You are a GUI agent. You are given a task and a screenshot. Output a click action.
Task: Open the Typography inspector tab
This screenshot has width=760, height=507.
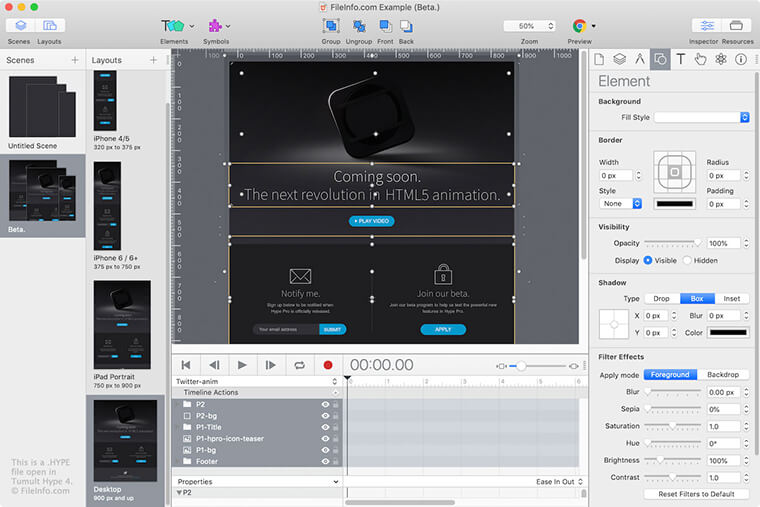(x=681, y=59)
